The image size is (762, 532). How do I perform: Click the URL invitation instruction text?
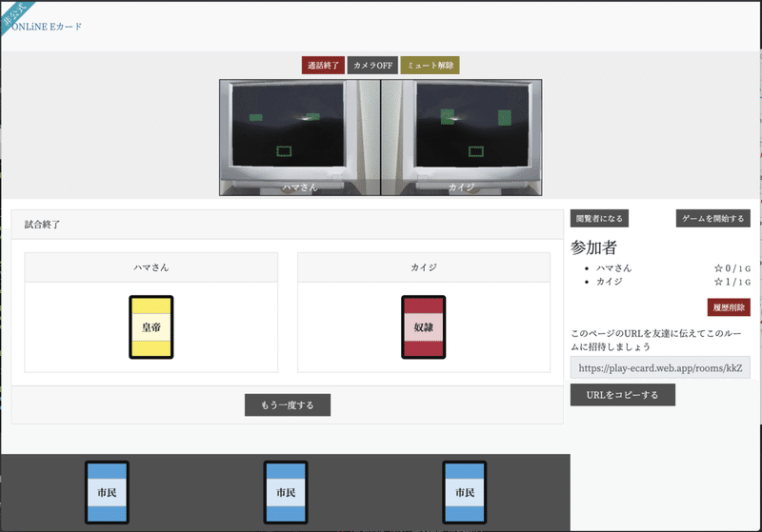[x=656, y=340]
